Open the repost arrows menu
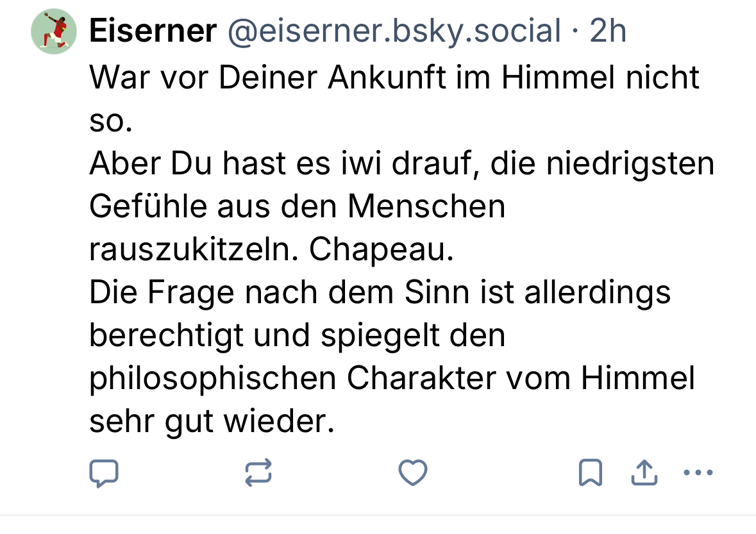 (258, 474)
